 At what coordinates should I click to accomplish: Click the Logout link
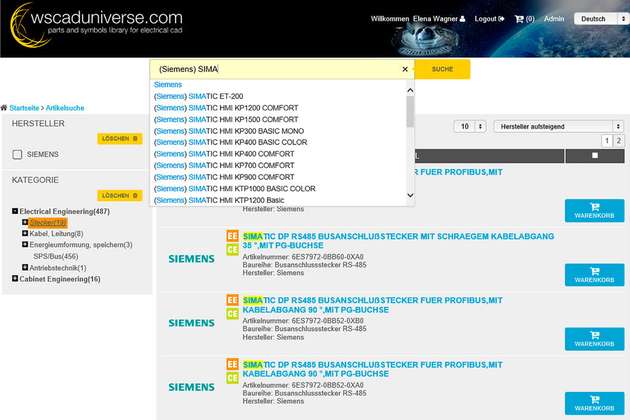click(489, 19)
